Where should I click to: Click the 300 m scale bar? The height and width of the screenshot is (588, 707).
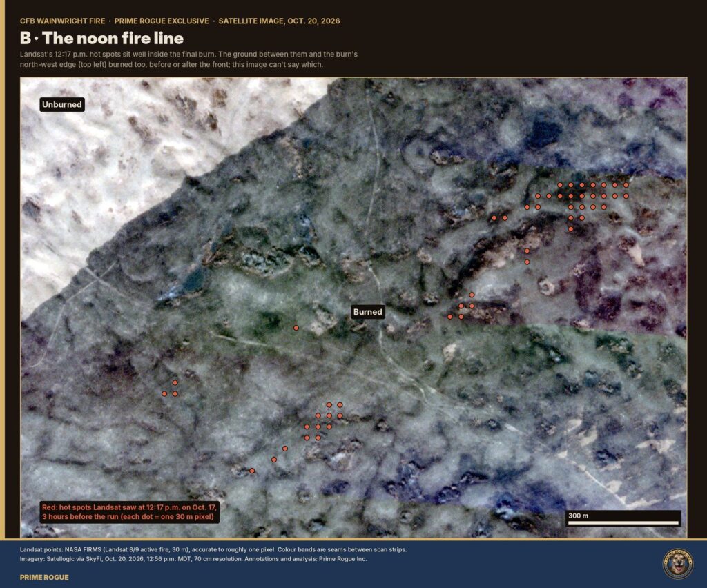623,518
